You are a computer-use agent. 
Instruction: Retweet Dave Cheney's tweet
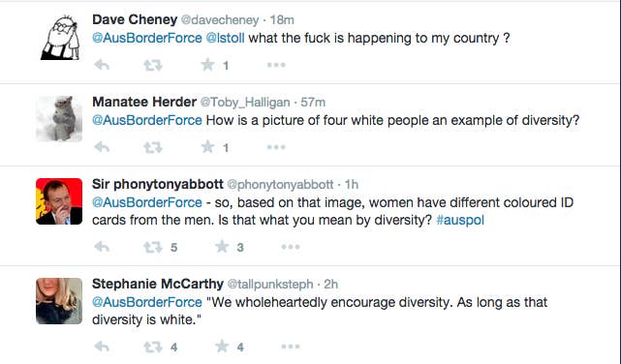point(153,65)
